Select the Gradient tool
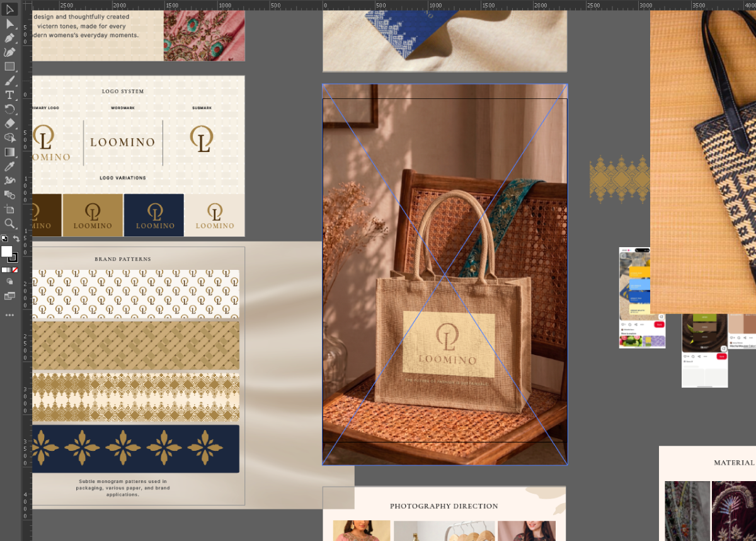Screen dimensions: 756x541 [9, 152]
